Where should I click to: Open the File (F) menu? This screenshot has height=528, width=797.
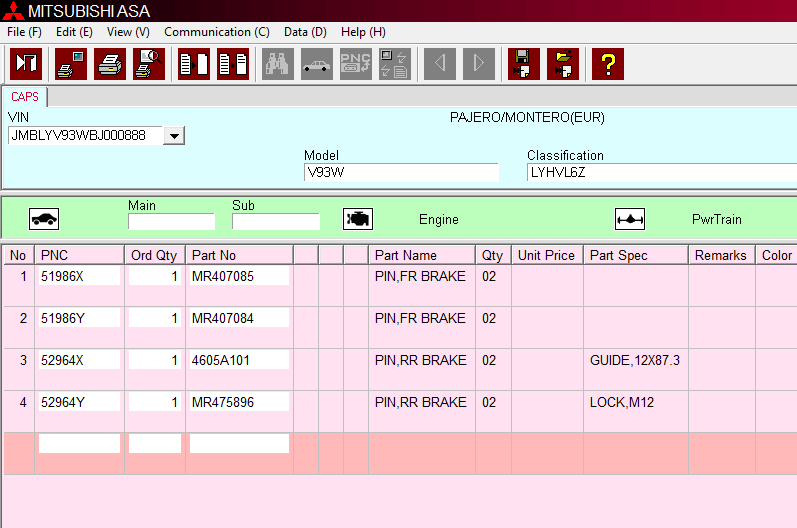(24, 32)
